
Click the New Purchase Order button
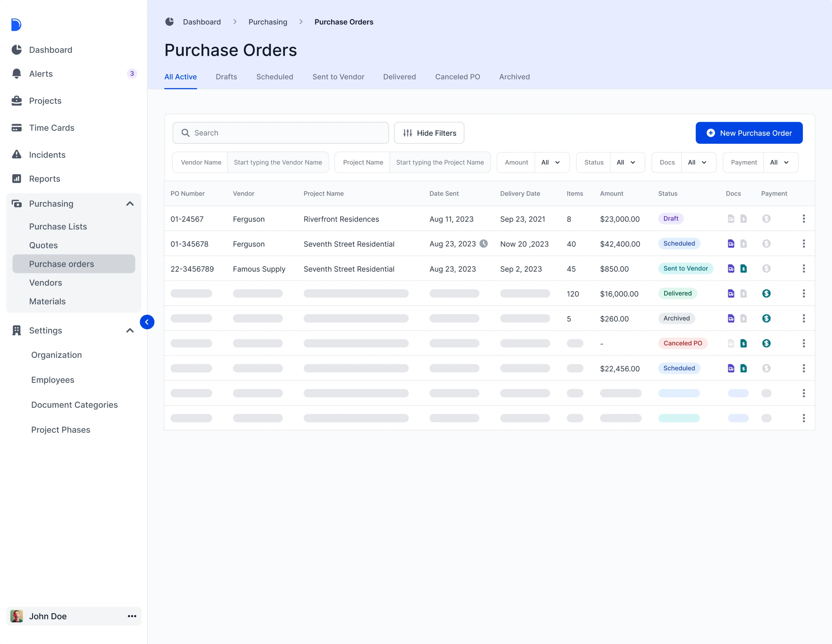point(749,133)
